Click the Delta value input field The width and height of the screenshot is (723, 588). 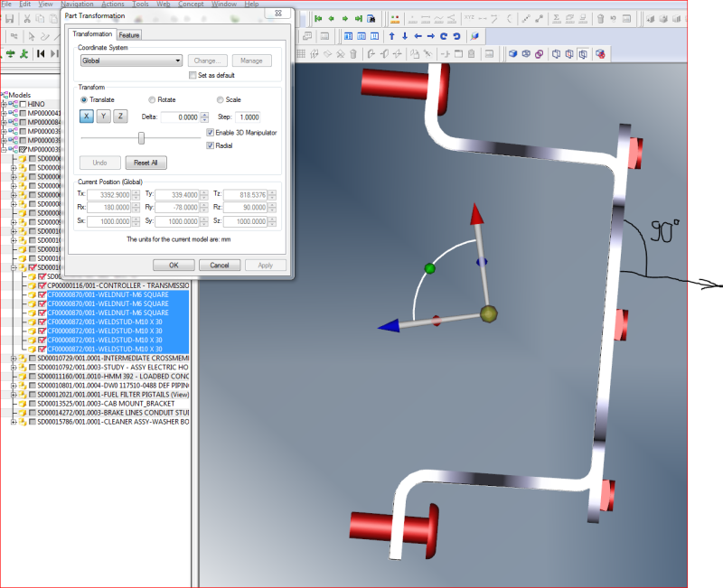(x=180, y=117)
